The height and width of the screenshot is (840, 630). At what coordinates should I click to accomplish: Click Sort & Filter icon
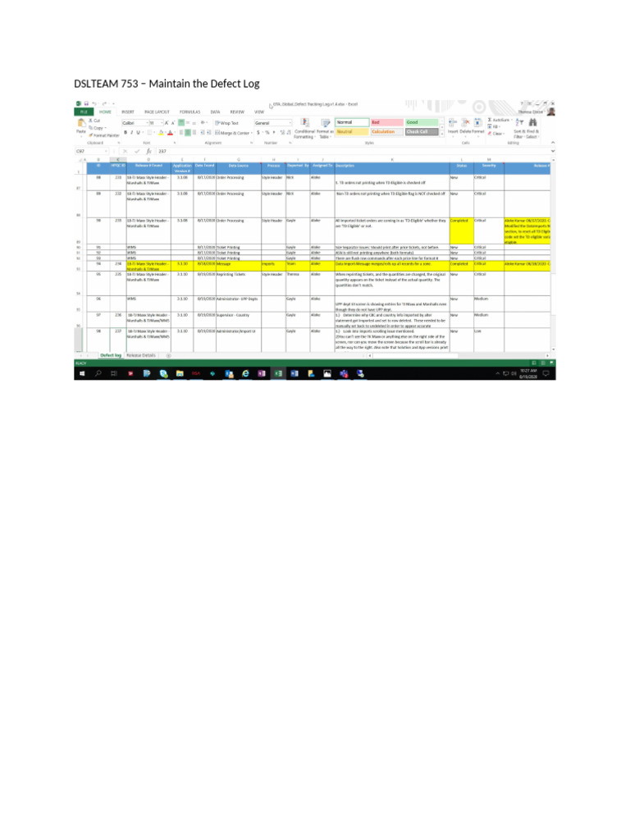[x=519, y=129]
